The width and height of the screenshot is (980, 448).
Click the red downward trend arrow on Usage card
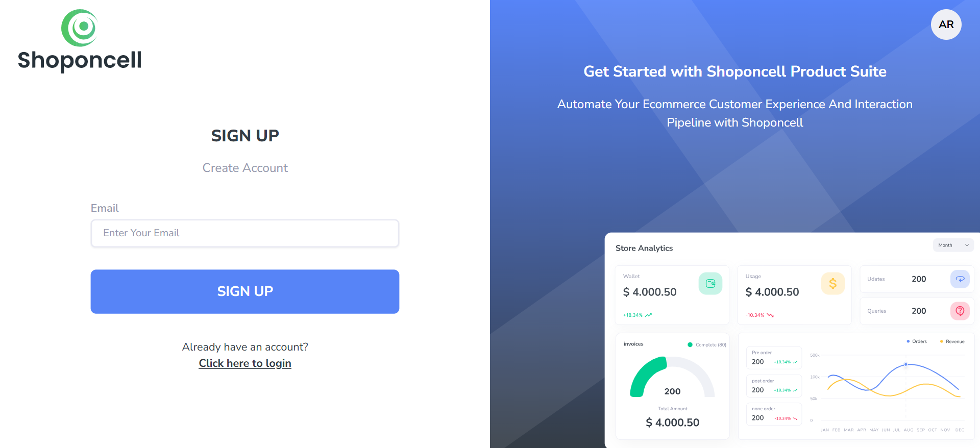770,315
